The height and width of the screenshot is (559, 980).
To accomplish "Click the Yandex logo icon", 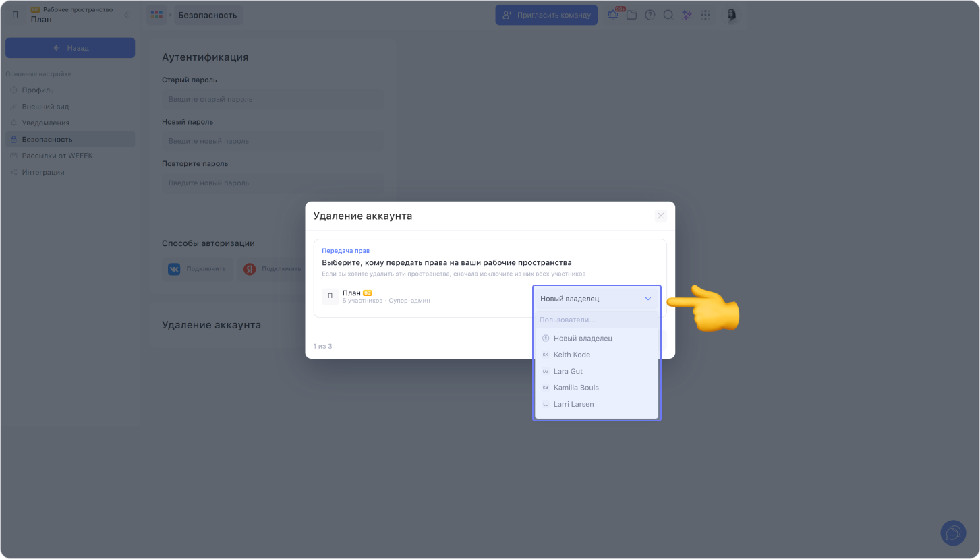I will click(x=250, y=269).
